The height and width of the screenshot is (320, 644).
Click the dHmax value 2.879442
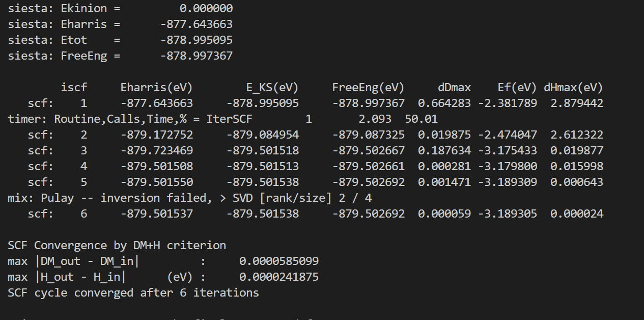(577, 103)
